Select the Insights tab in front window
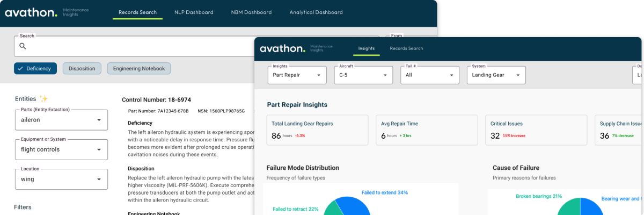The height and width of the screenshot is (215, 644). point(367,48)
